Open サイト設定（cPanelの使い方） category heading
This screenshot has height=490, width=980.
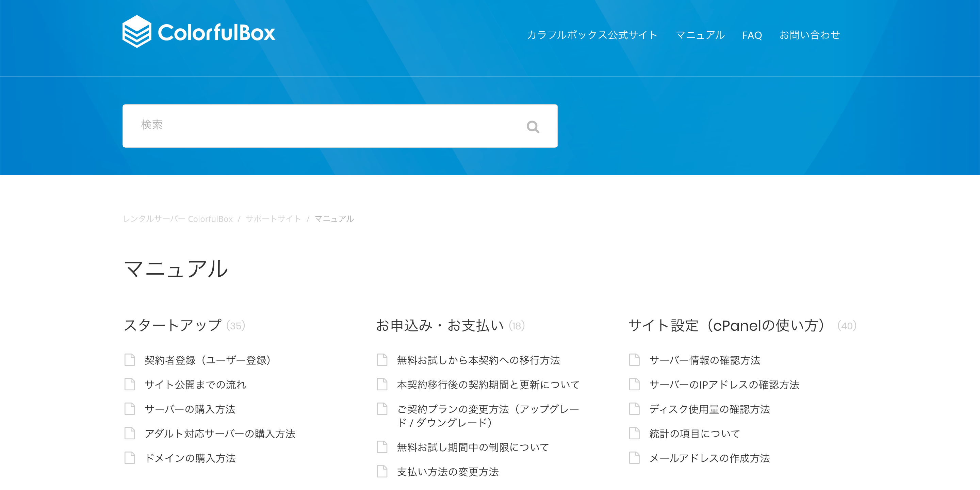(726, 326)
